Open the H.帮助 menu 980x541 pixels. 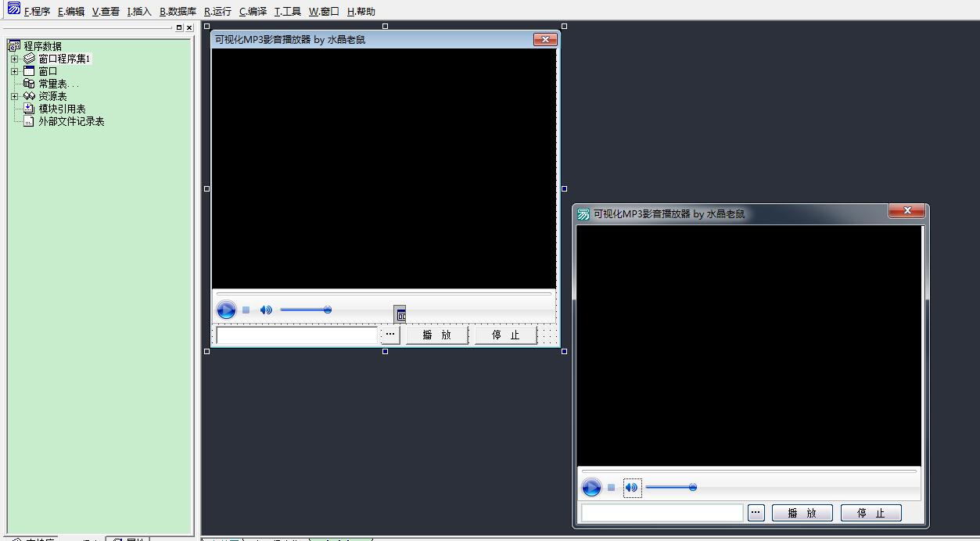[361, 12]
